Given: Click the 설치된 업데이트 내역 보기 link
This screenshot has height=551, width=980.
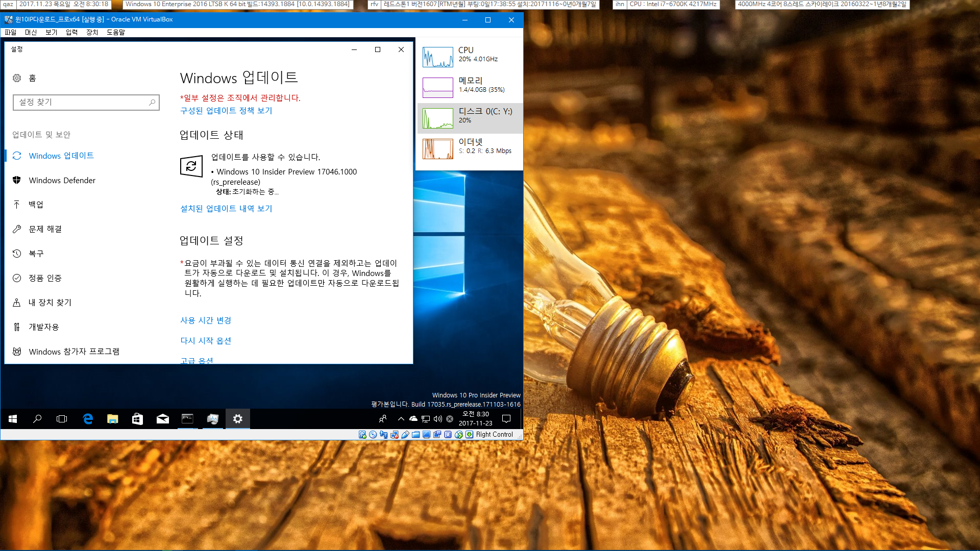Looking at the screenshot, I should (x=226, y=209).
